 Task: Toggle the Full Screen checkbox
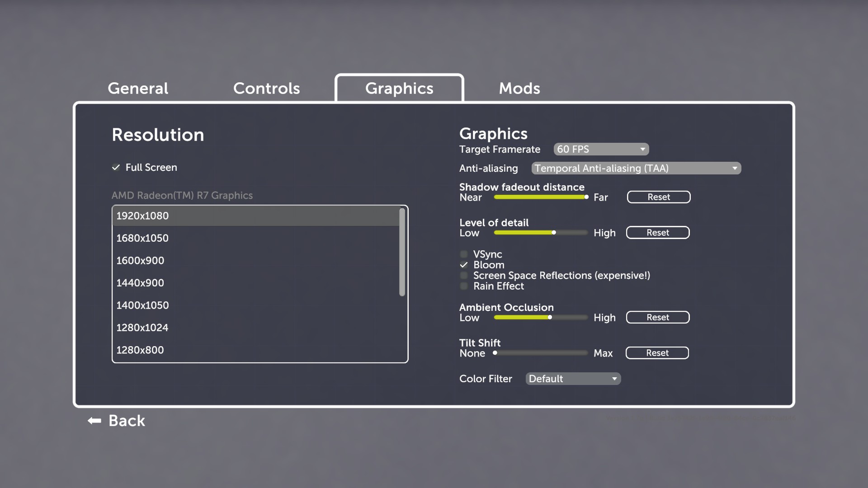pos(116,168)
